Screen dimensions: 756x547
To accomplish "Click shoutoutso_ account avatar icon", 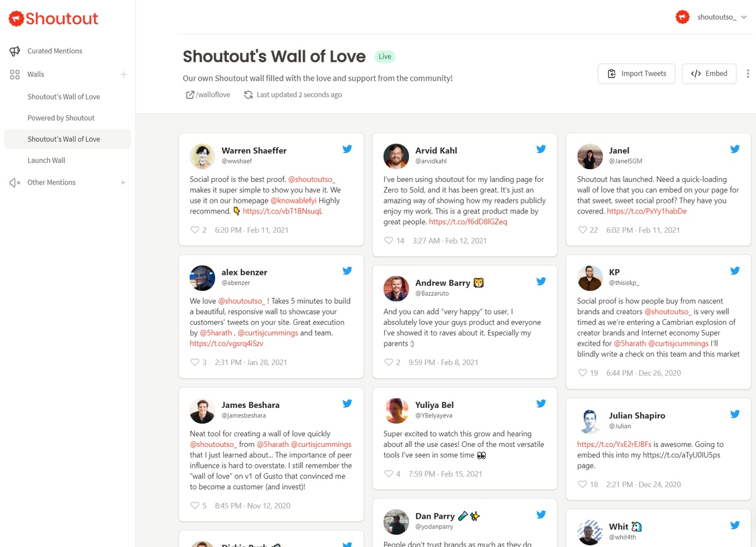I will (x=682, y=17).
